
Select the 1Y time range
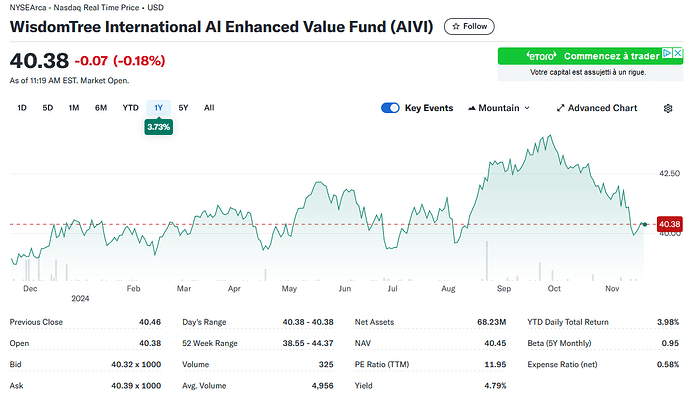tap(158, 108)
